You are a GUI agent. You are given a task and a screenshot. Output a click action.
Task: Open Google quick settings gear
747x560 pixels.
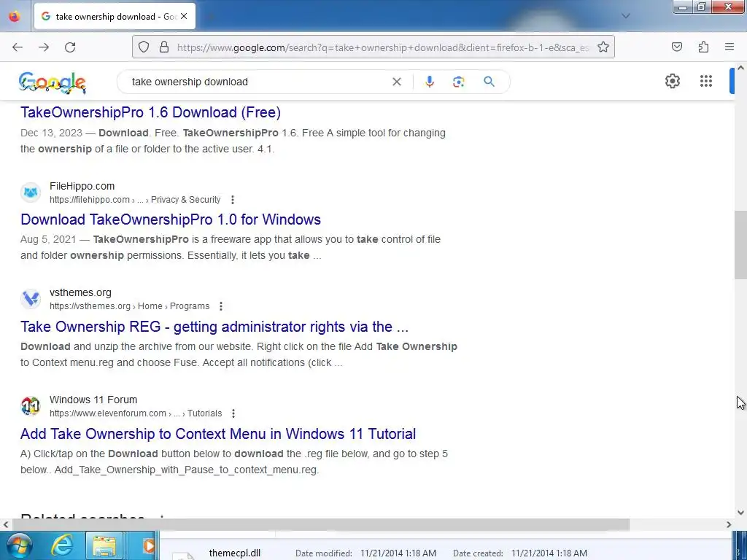[x=672, y=81]
